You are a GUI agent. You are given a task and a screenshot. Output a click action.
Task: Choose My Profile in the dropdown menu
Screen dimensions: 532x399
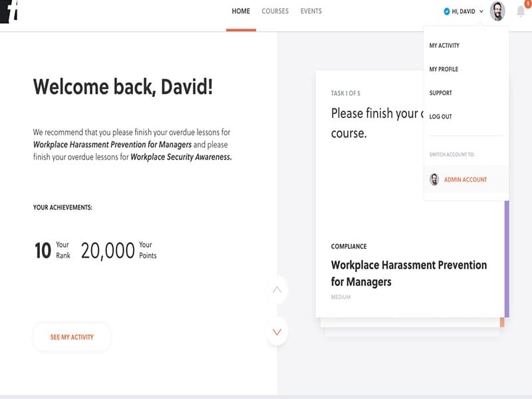pos(444,69)
